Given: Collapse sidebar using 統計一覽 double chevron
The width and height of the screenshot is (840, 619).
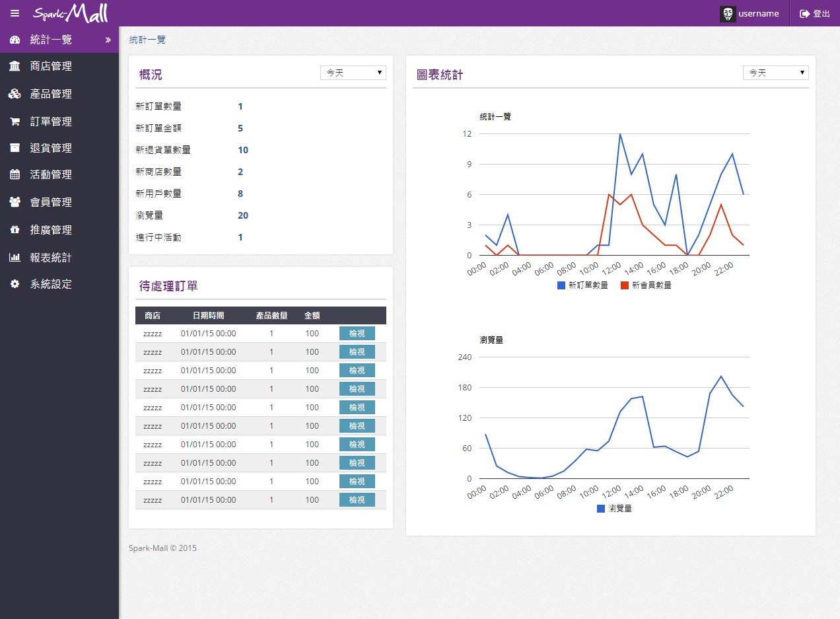Looking at the screenshot, I should coord(108,40).
